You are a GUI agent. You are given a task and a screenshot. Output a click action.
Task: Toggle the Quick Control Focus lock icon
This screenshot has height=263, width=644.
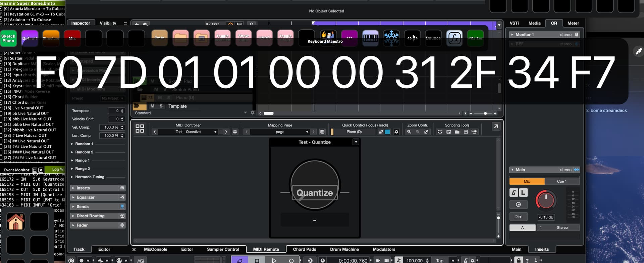point(380,132)
